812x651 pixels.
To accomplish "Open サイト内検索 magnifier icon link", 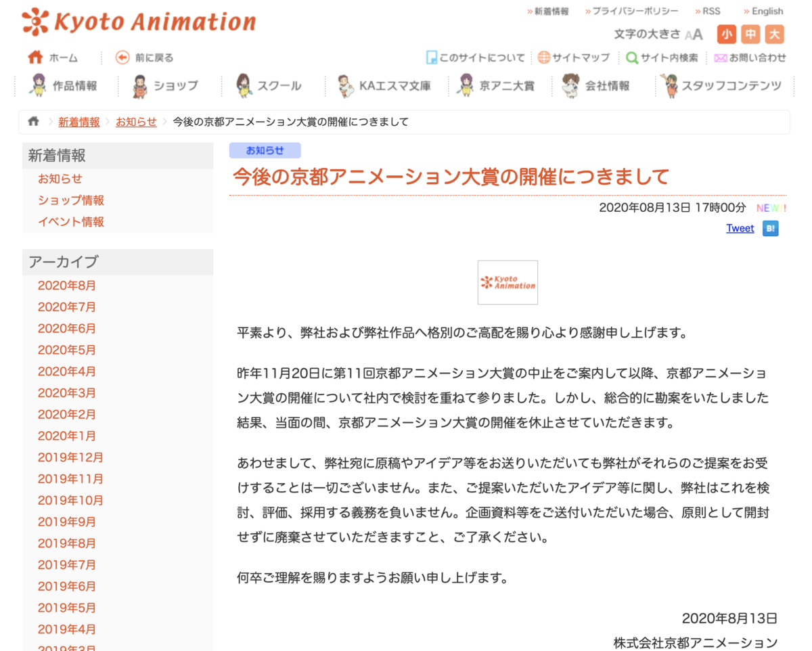I will [632, 58].
